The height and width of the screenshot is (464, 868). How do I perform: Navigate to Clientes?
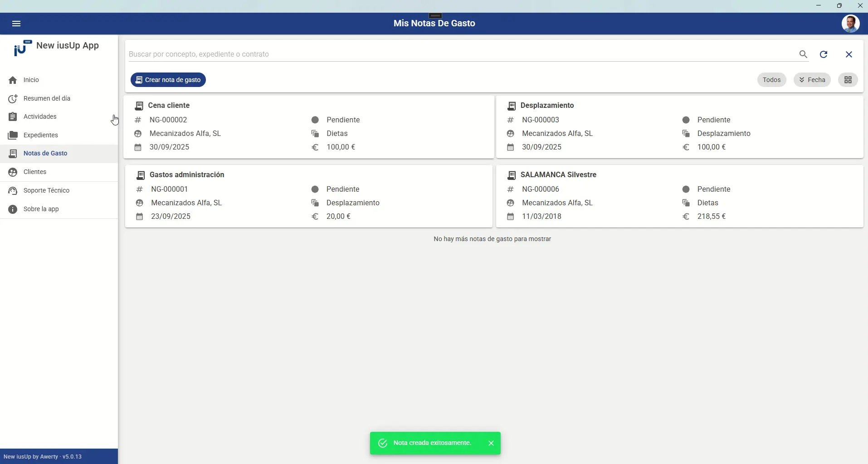coord(59,172)
